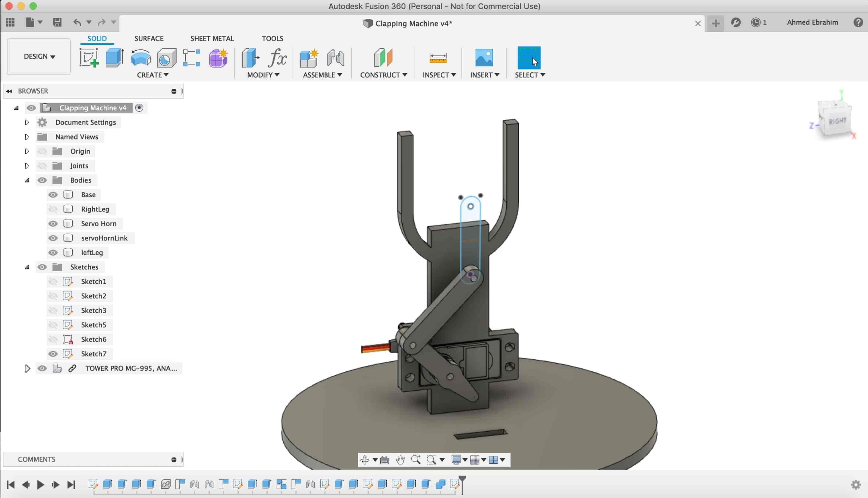Collapse the Bodies folder
The height and width of the screenshot is (498, 868).
tap(27, 180)
